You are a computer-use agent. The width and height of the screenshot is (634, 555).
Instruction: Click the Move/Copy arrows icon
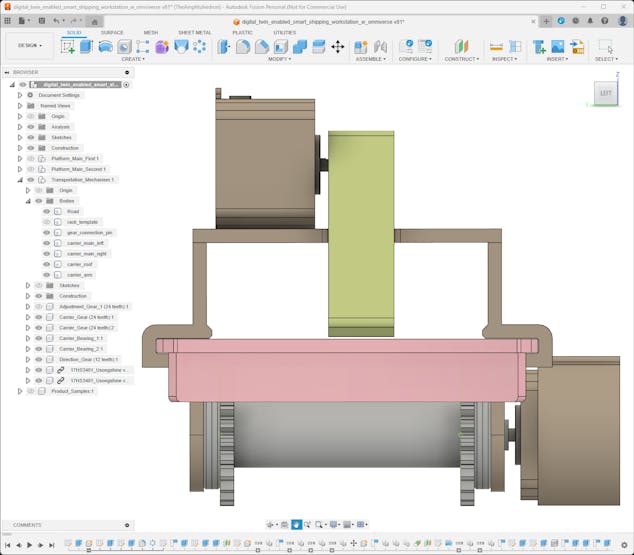click(337, 47)
